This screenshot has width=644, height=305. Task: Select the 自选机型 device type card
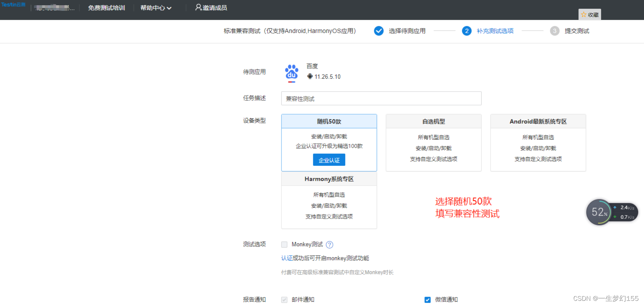(434, 143)
